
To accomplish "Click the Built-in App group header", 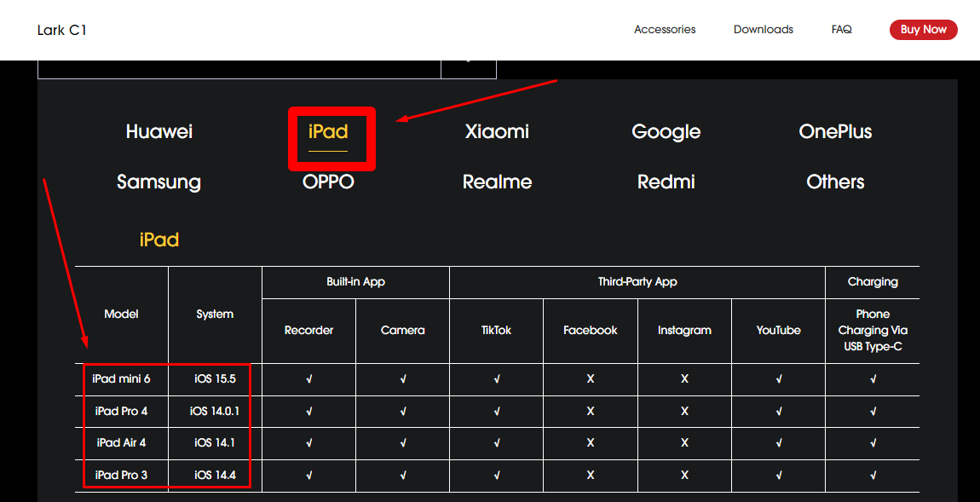I will point(355,282).
